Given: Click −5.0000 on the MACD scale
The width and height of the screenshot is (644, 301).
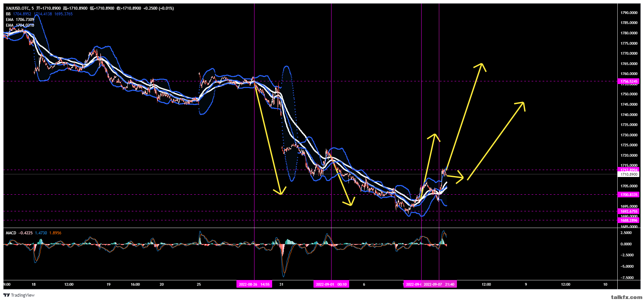Looking at the screenshot, I should coord(627,266).
